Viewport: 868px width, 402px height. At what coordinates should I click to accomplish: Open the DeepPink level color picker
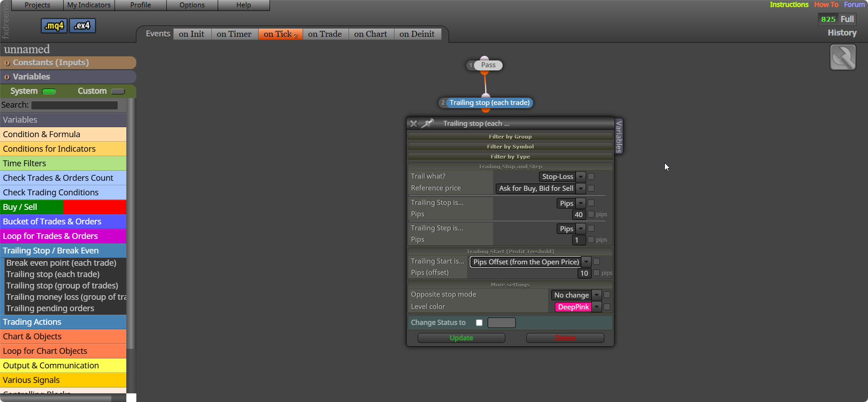(578, 307)
